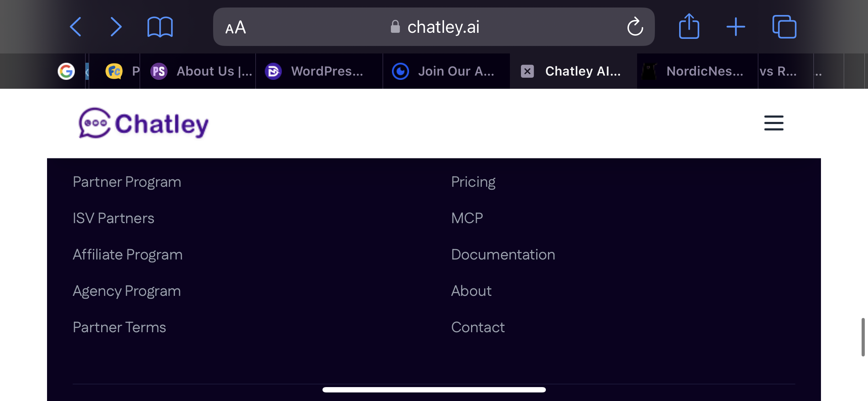Switch to the Join Our A... tab
This screenshot has height=401, width=868.
coord(446,71)
